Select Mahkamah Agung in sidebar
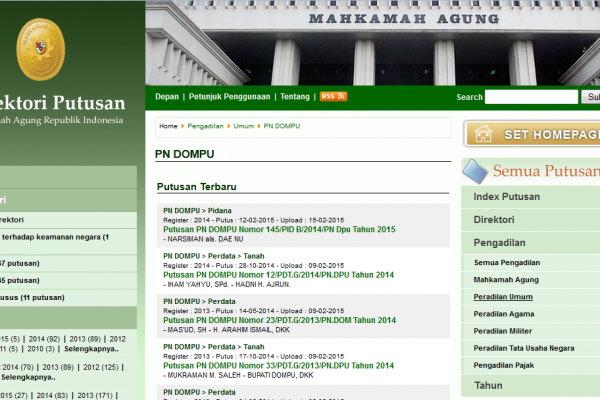Screen dimensions: 600x400 coord(506,280)
